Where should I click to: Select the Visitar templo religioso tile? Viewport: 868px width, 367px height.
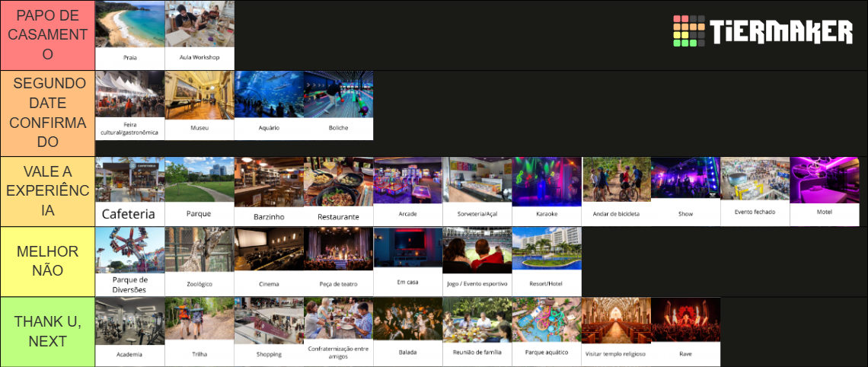coord(616,331)
